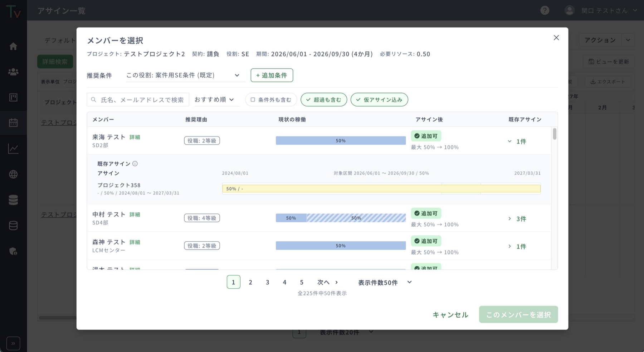This screenshot has width=644, height=352.
Task: Click the + 追加条件 button
Action: point(272,75)
